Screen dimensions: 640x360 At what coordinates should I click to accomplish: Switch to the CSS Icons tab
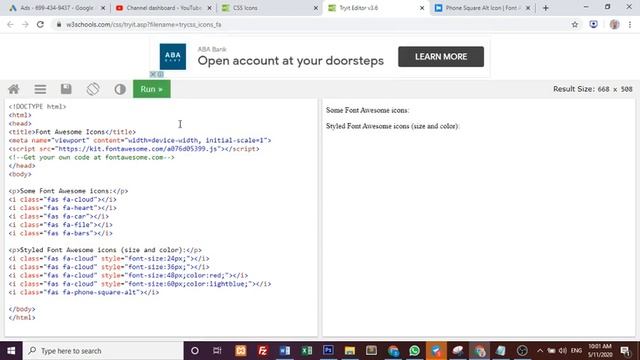tap(269, 8)
